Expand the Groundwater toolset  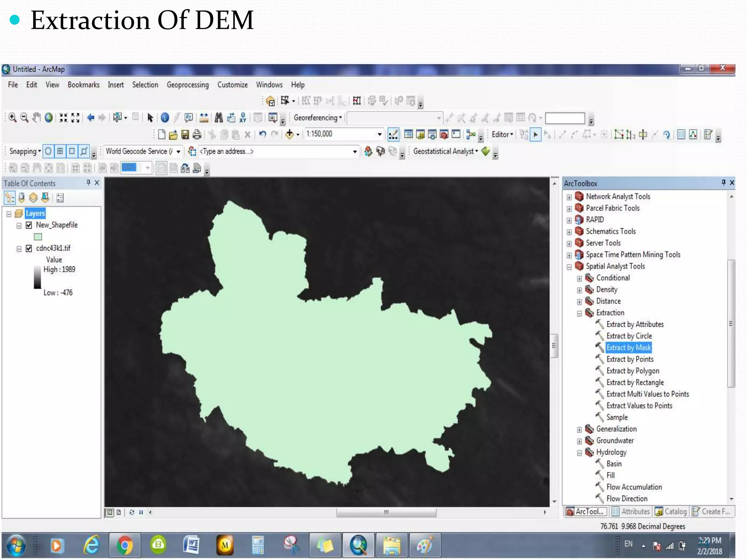[x=579, y=442]
